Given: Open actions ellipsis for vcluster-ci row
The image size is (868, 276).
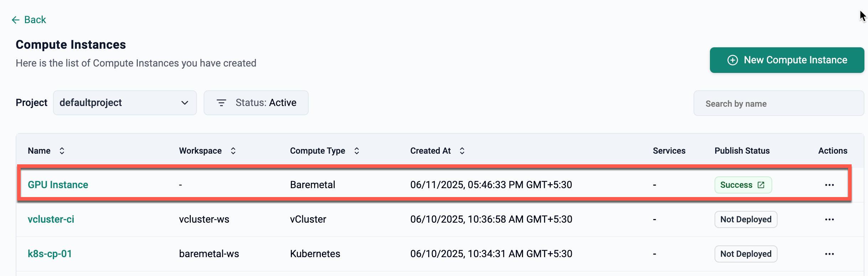Looking at the screenshot, I should [x=829, y=219].
